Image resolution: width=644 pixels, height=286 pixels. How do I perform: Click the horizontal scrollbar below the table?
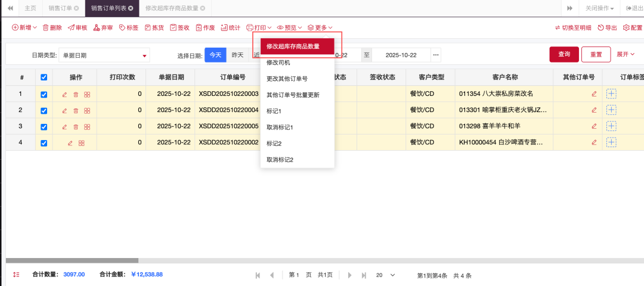click(72, 260)
